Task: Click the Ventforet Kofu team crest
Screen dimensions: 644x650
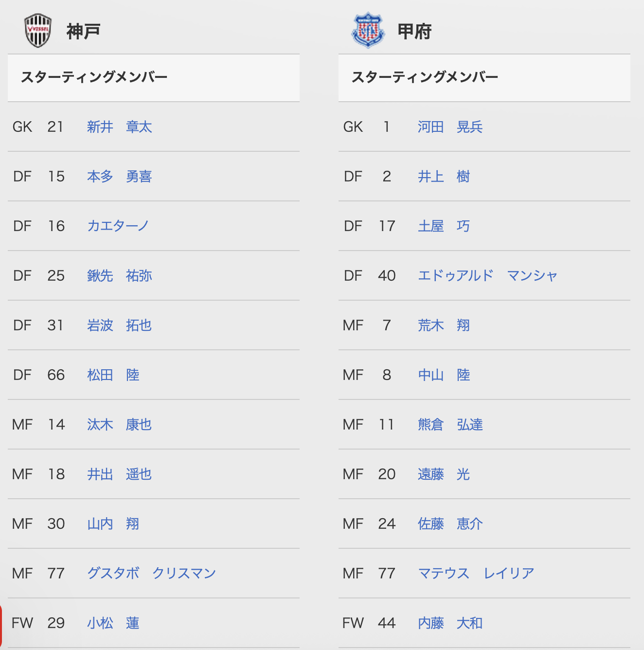Action: pos(368,31)
